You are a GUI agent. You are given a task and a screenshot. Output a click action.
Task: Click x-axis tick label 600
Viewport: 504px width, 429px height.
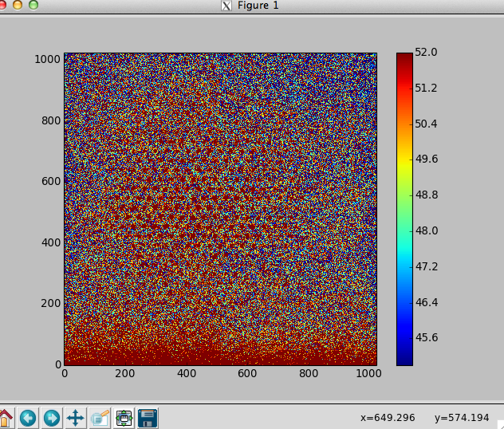pyautogui.click(x=247, y=373)
